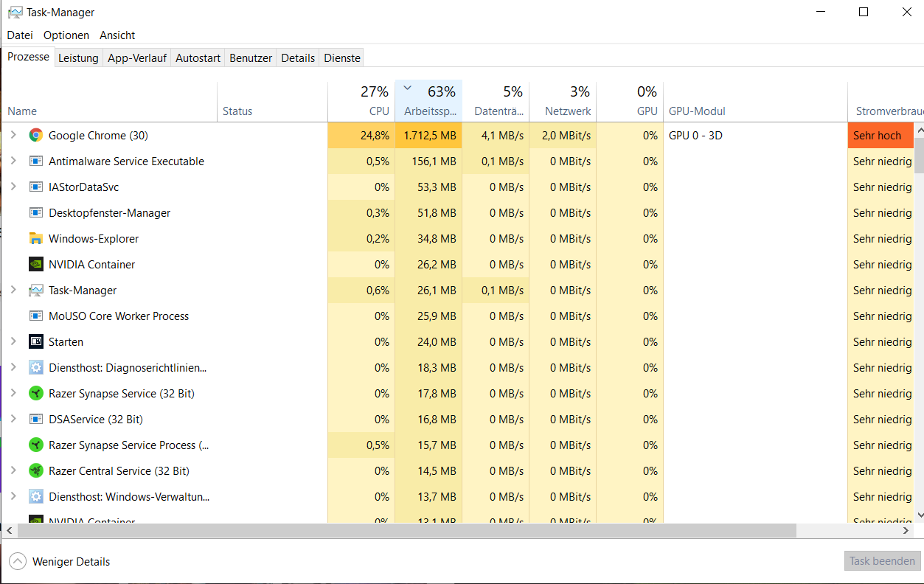
Task: Click the Razer Synapse Service (32 Bit) icon
Action: tap(35, 393)
